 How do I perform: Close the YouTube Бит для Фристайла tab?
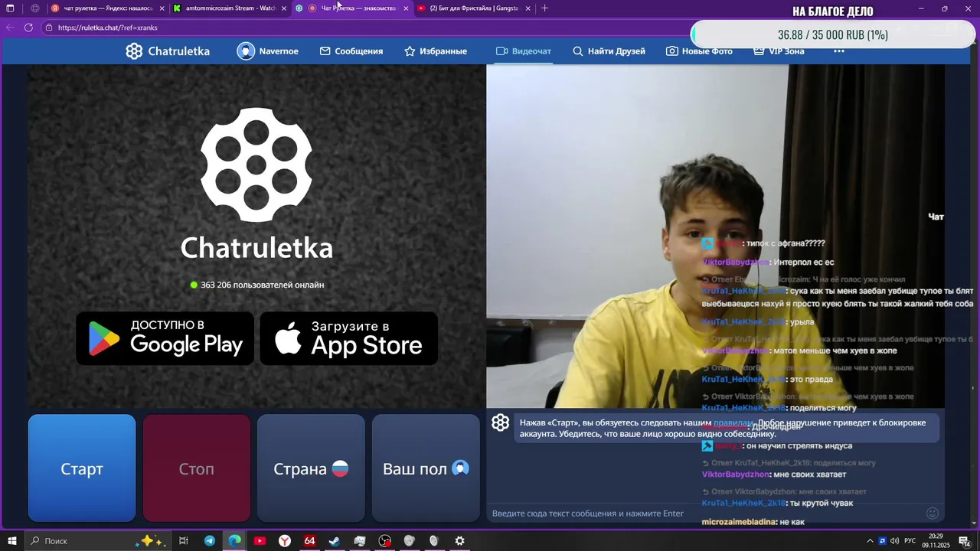coord(528,8)
